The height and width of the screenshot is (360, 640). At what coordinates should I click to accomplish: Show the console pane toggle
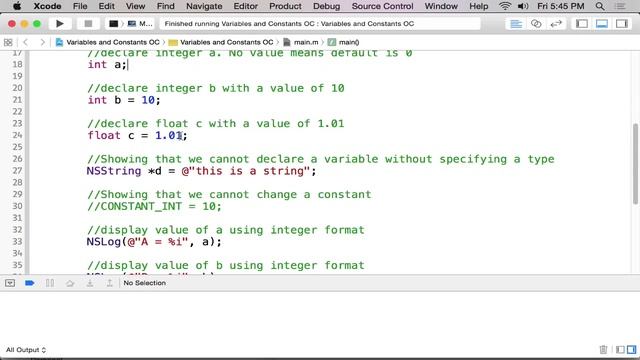(631, 349)
